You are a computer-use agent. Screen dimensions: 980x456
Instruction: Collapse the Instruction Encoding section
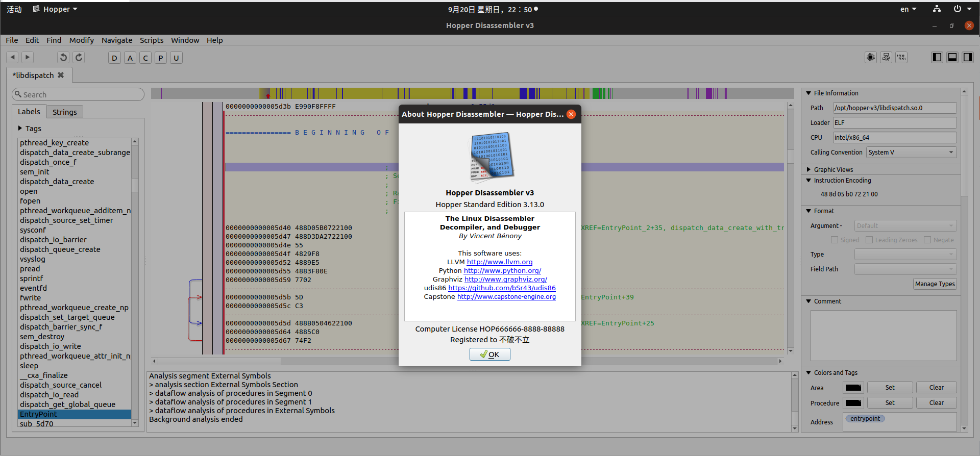[808, 181]
